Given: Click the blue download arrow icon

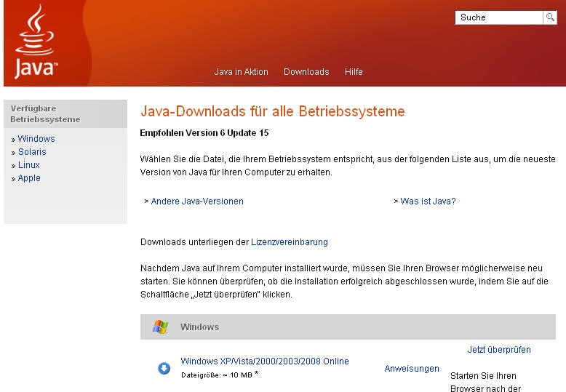Looking at the screenshot, I should (164, 369).
